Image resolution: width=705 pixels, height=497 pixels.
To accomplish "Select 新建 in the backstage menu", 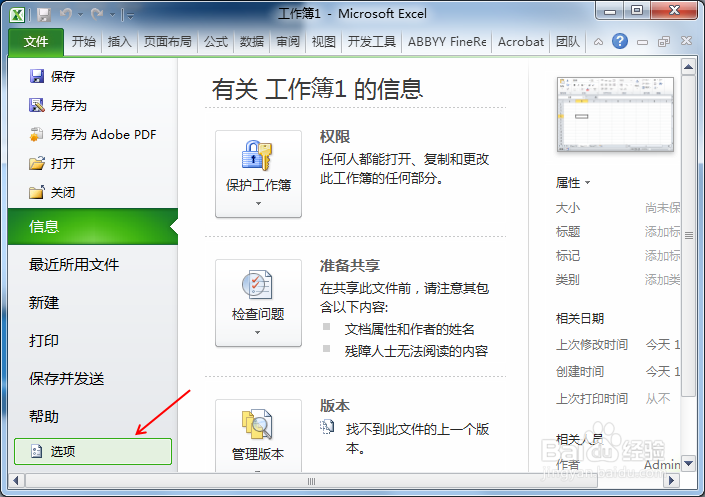I will pyautogui.click(x=44, y=303).
